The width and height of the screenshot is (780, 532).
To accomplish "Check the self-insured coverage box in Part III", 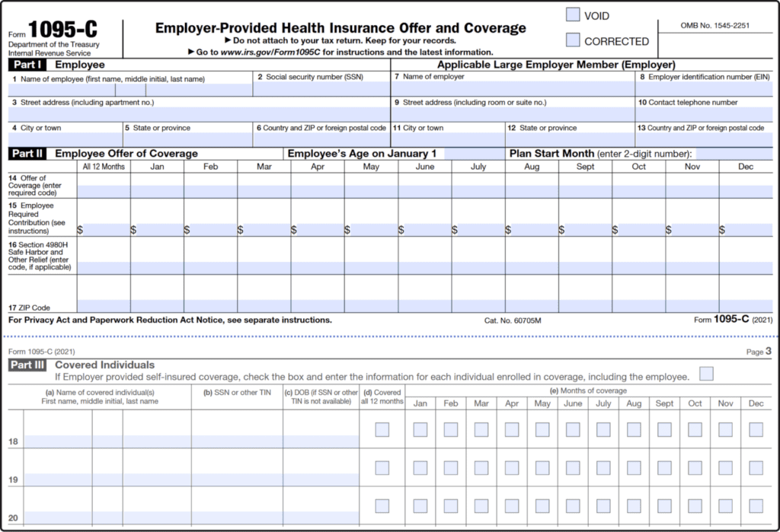I will (x=706, y=374).
